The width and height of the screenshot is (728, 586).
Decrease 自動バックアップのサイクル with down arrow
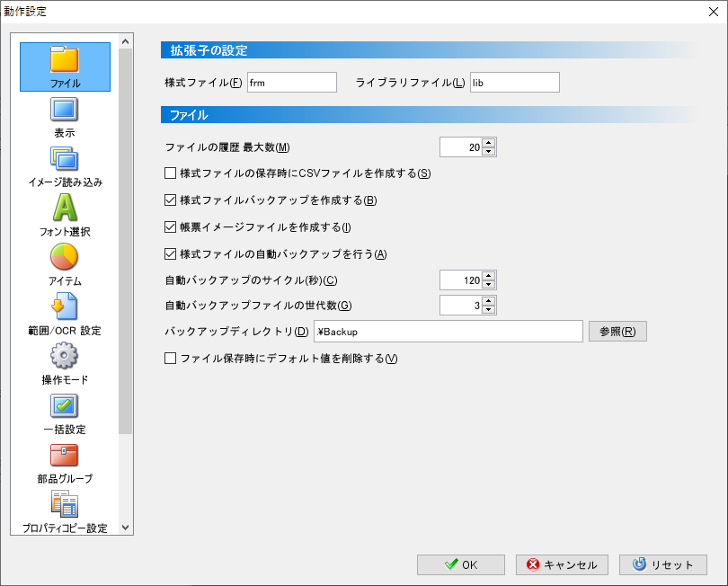click(x=489, y=285)
